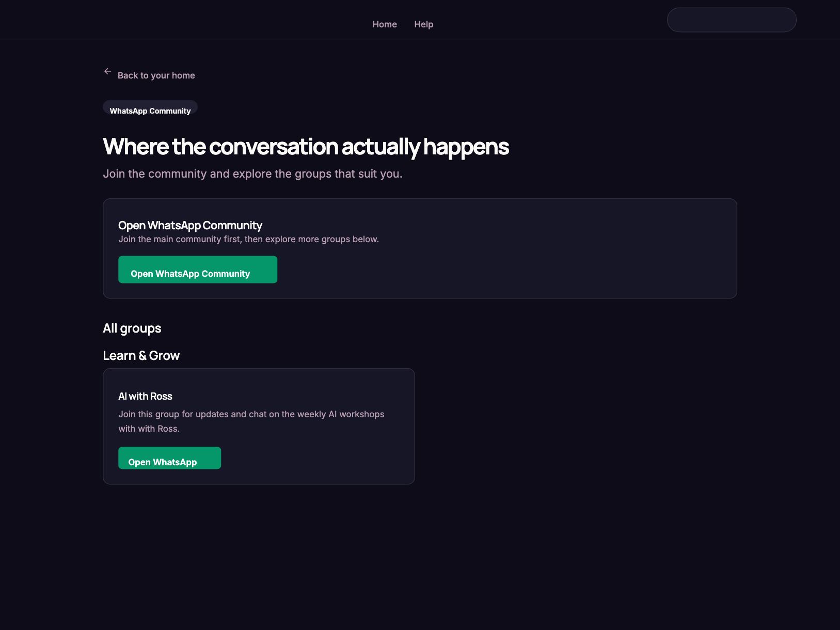Click the 'Open WhatsApp Community' card heading

[190, 225]
